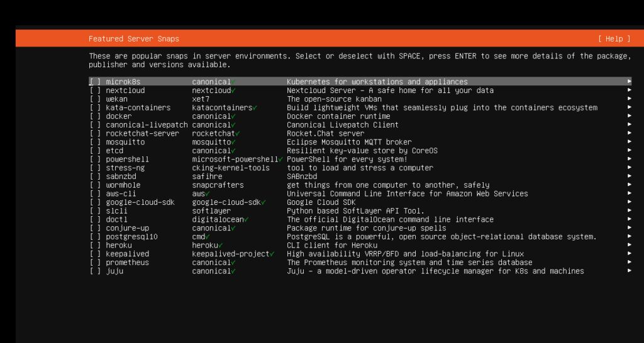
Task: Select the aws-cli snap name
Action: tap(121, 193)
